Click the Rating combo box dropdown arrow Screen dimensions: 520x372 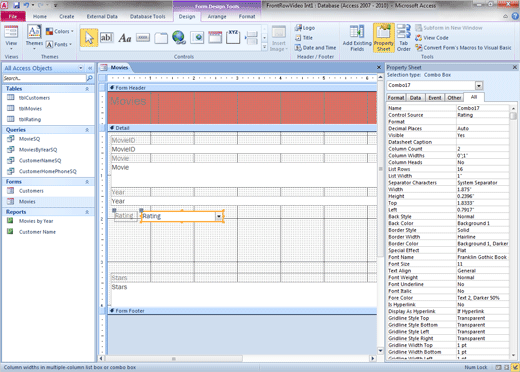point(219,216)
